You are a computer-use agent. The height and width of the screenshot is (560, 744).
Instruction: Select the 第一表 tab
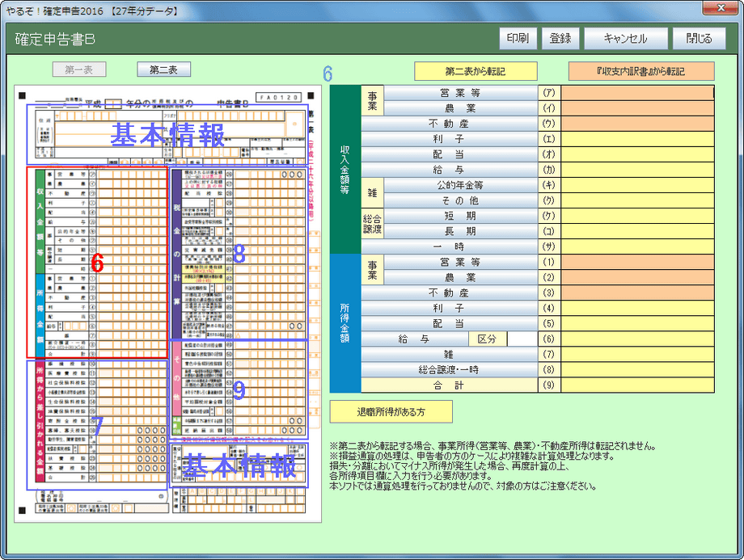pyautogui.click(x=79, y=69)
